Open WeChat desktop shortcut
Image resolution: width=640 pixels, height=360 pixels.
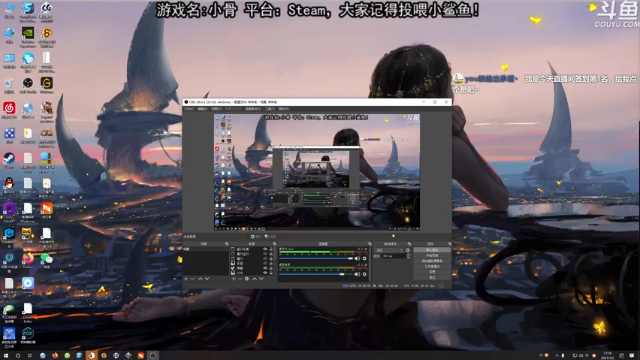click(x=47, y=260)
